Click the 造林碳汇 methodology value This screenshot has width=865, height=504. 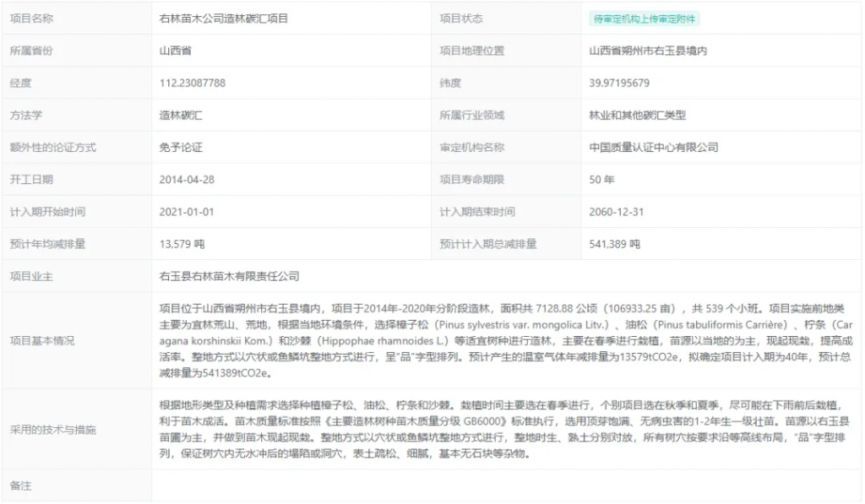point(181,115)
